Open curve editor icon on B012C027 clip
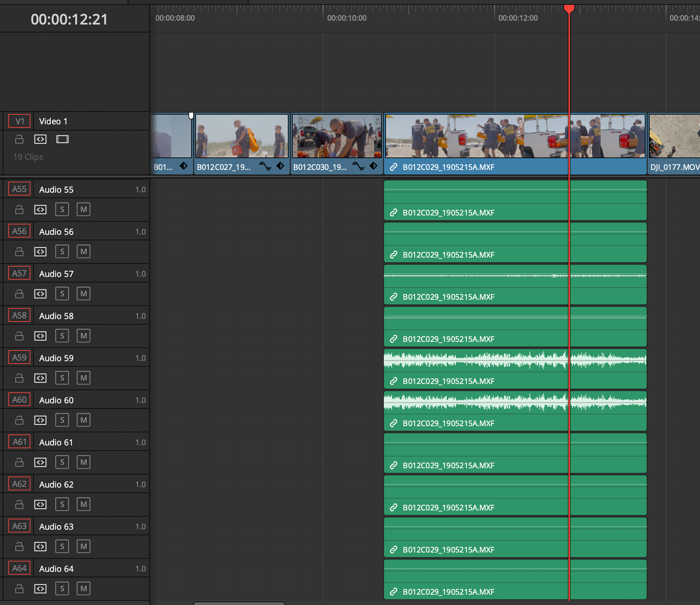The image size is (700, 605). tap(265, 166)
